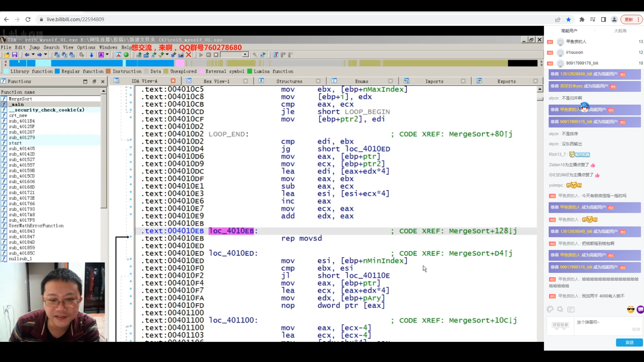Click the IDA progress/colorbar segment

(x=272, y=64)
